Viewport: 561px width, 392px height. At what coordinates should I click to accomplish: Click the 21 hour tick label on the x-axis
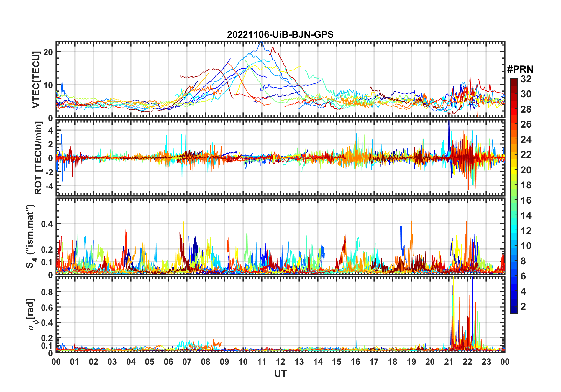(449, 362)
